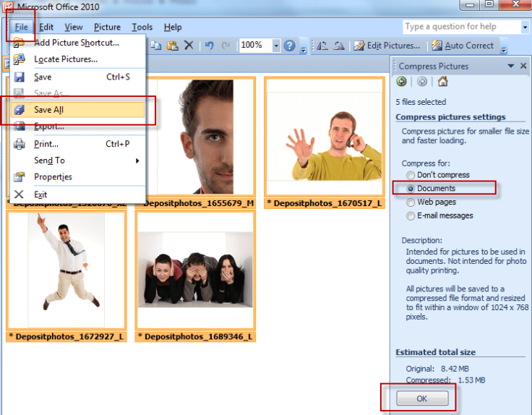Open Help with the blue question icon

click(x=290, y=46)
